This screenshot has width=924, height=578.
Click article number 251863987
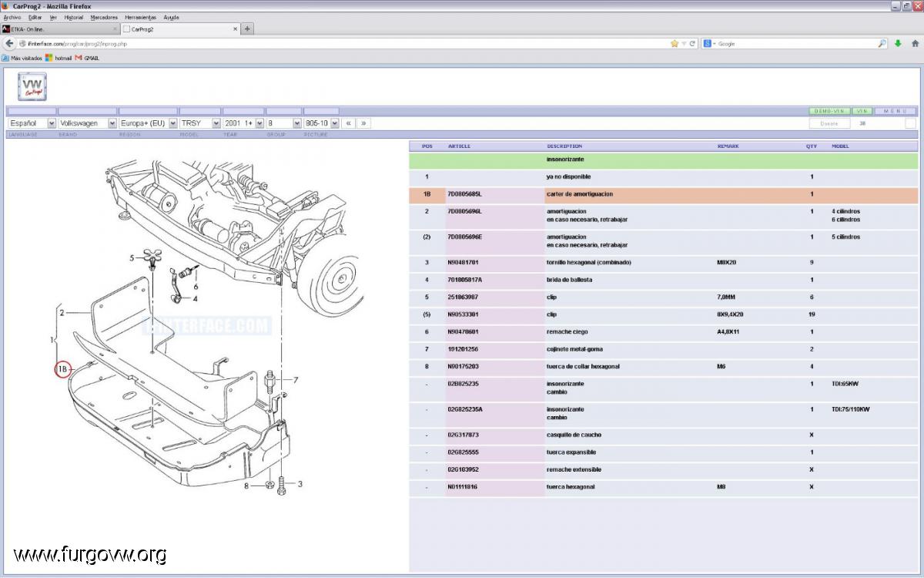463,297
